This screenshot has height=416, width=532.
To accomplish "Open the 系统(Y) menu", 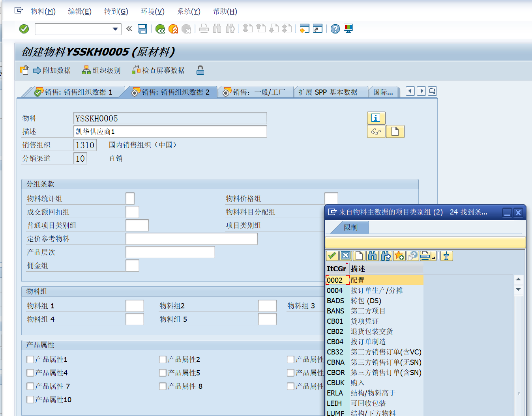I will coord(188,11).
